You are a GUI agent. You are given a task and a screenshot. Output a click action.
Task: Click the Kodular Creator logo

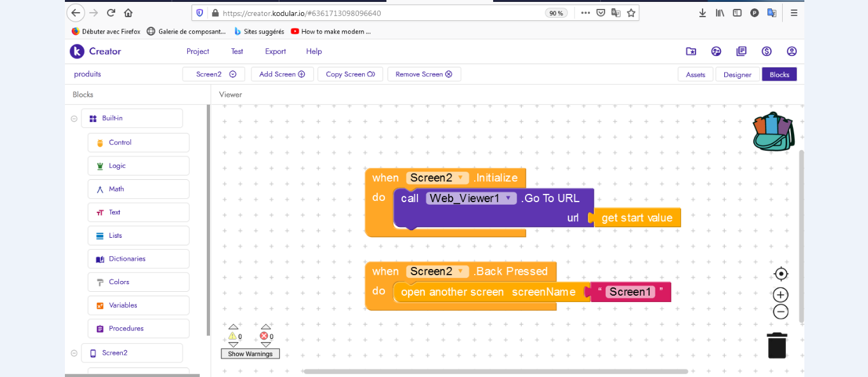pyautogui.click(x=95, y=51)
